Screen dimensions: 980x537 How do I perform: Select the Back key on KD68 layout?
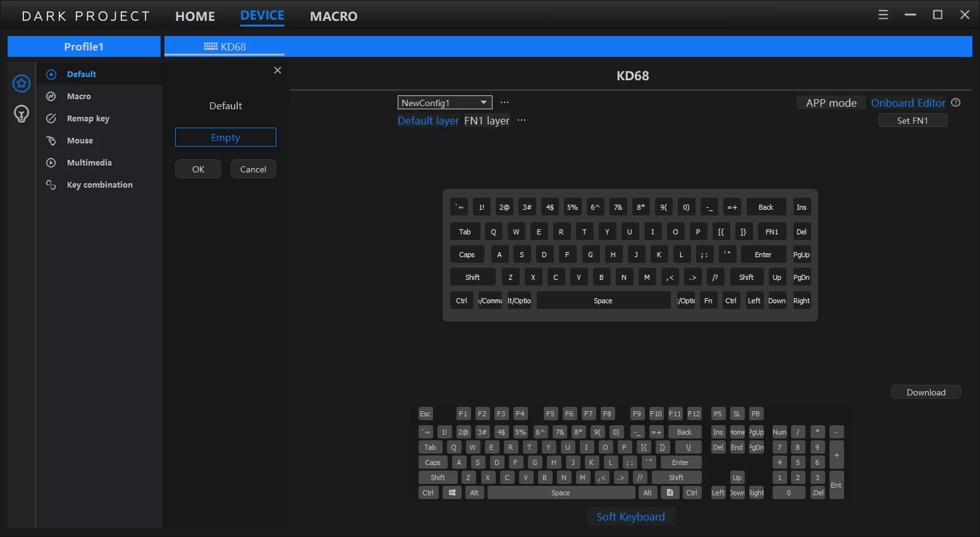tap(766, 207)
